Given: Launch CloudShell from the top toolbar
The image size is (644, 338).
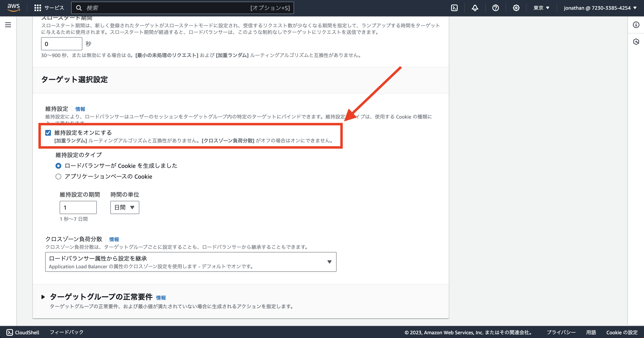Looking at the screenshot, I should tap(454, 8).
